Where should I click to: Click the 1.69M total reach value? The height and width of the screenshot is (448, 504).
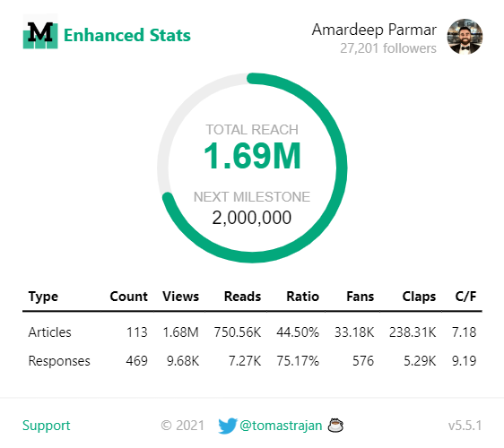pos(252,156)
